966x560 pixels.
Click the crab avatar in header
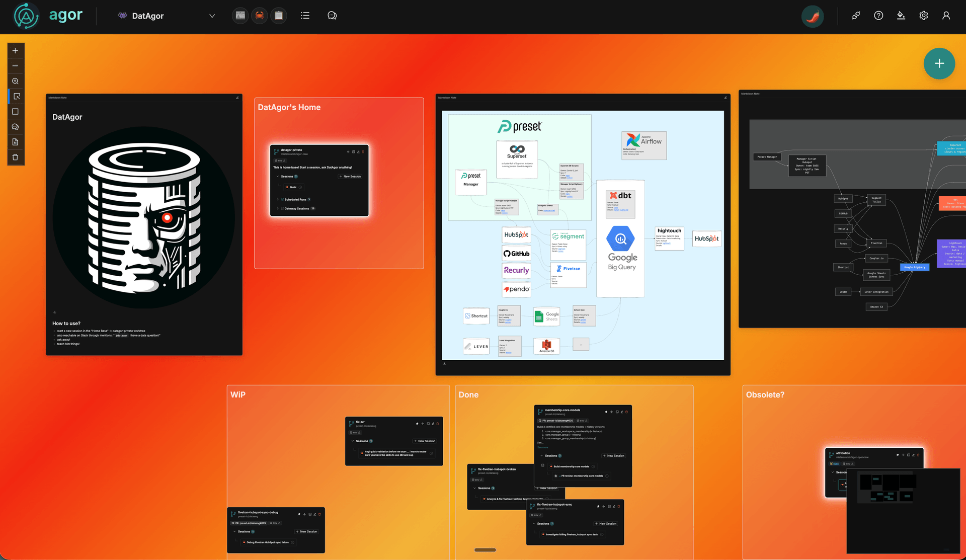click(x=259, y=16)
